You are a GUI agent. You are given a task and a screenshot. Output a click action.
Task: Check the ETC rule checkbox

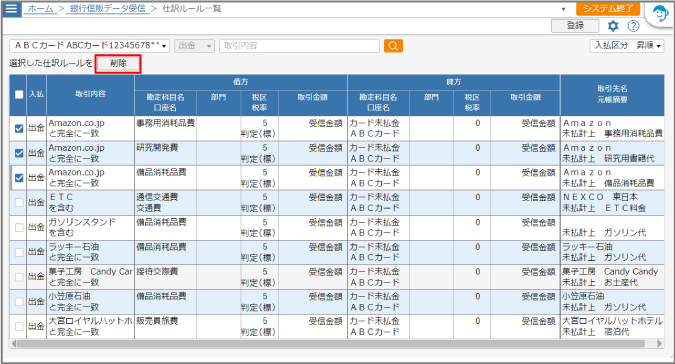[x=19, y=202]
